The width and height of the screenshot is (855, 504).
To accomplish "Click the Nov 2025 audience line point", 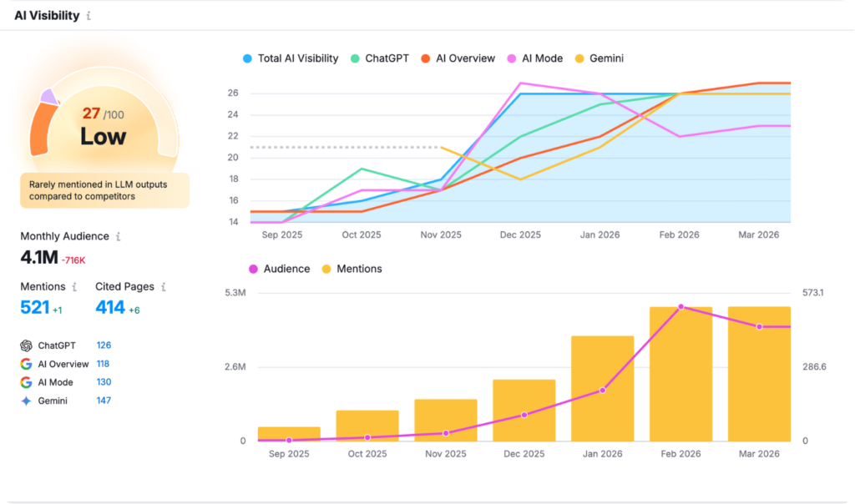I will [446, 433].
